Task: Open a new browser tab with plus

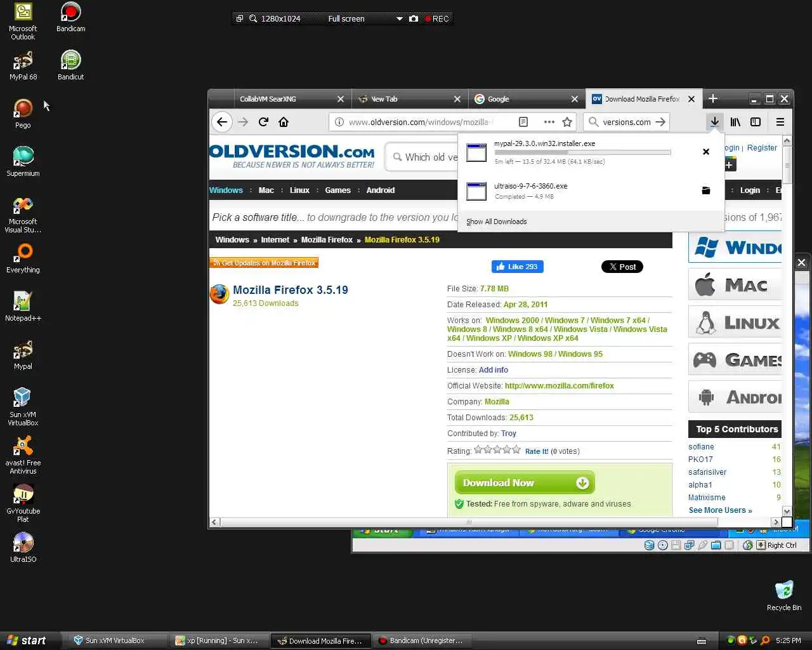Action: point(713,98)
